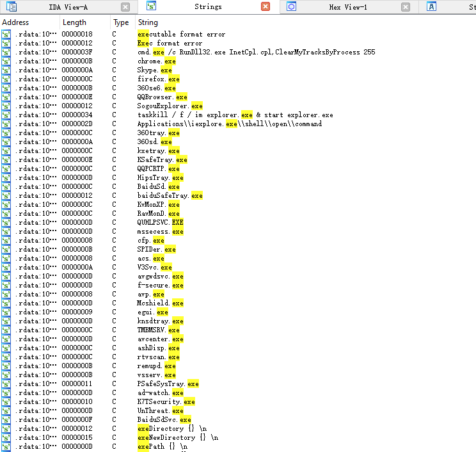
Task: Select the 360sd.exe string
Action: (x=155, y=142)
